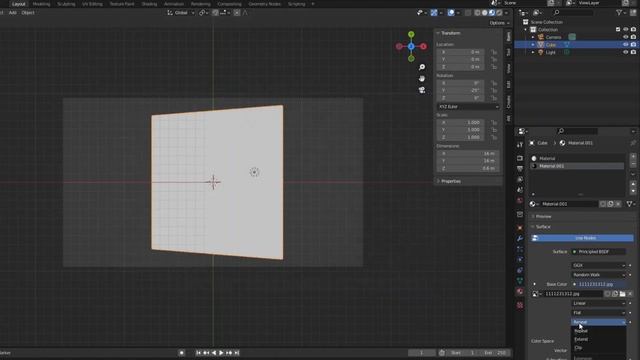Open the UV Editing workspace tab
This screenshot has height=360, width=640.
(x=92, y=4)
